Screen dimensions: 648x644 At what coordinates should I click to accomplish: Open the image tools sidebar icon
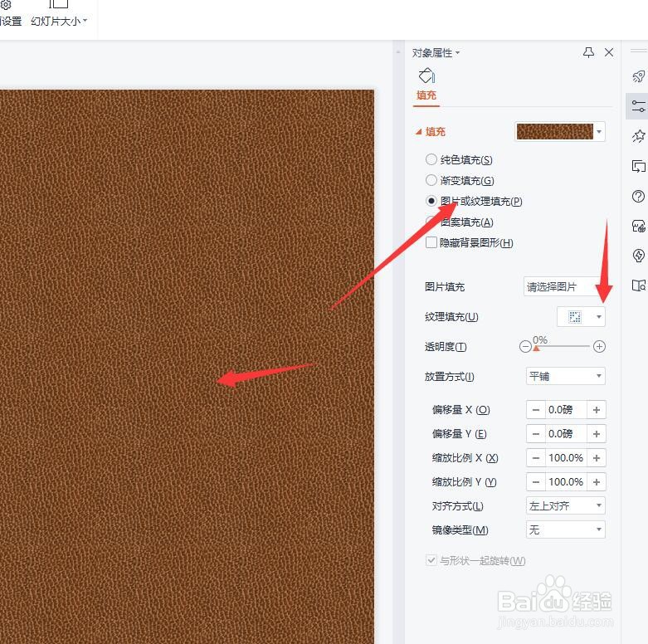tap(639, 226)
